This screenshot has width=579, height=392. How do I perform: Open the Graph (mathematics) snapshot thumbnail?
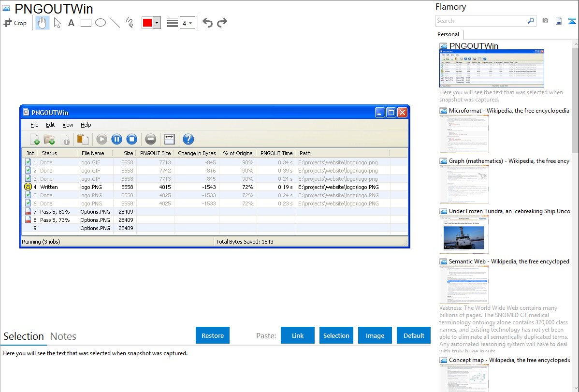[464, 184]
